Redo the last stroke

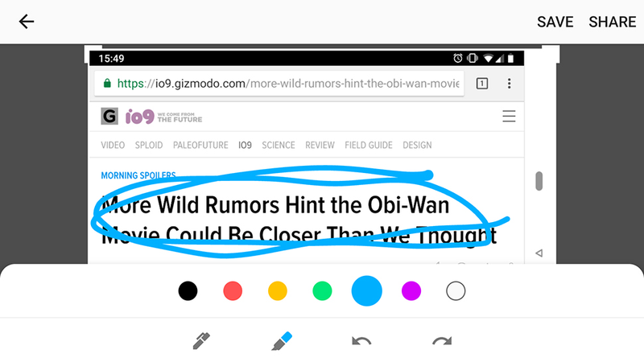442,341
